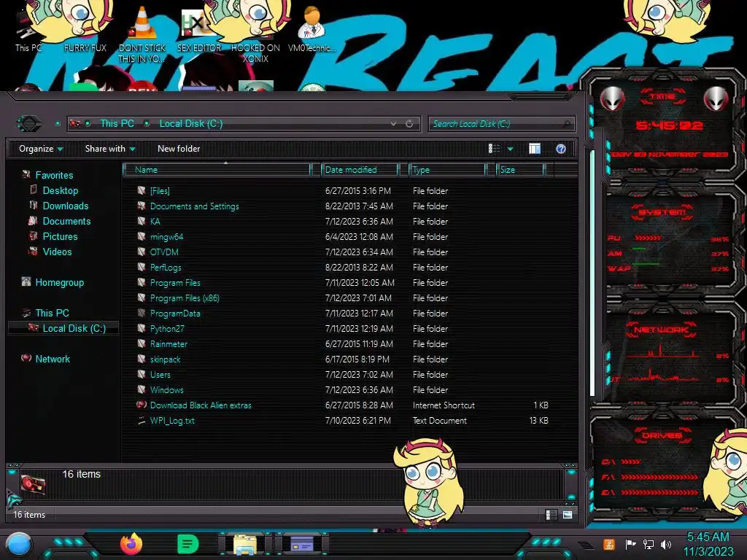Select the skinpack folder
This screenshot has width=747, height=560.
[x=165, y=359]
